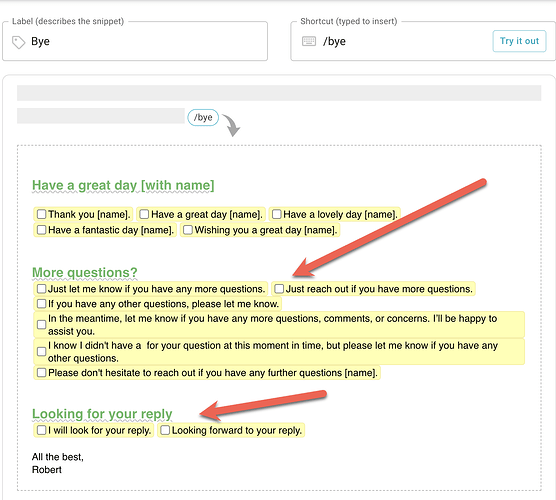
Task: Click the More questions? heading text
Action: 84,272
